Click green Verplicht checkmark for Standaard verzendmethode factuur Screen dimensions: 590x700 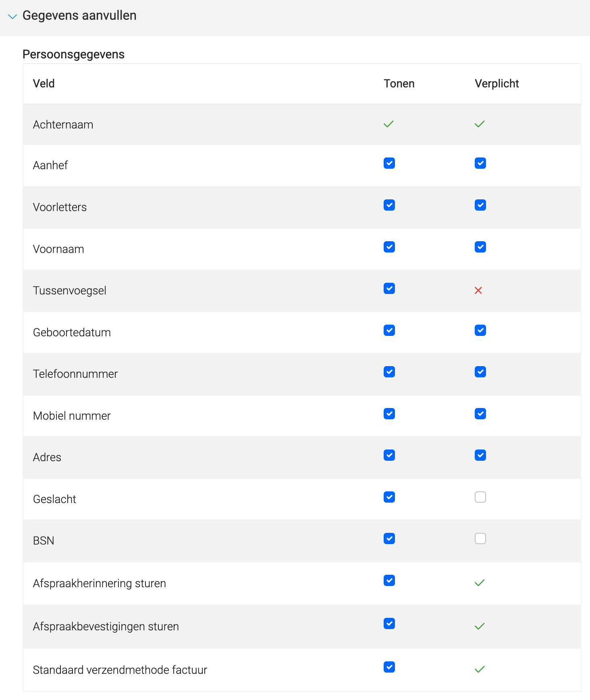tap(480, 669)
